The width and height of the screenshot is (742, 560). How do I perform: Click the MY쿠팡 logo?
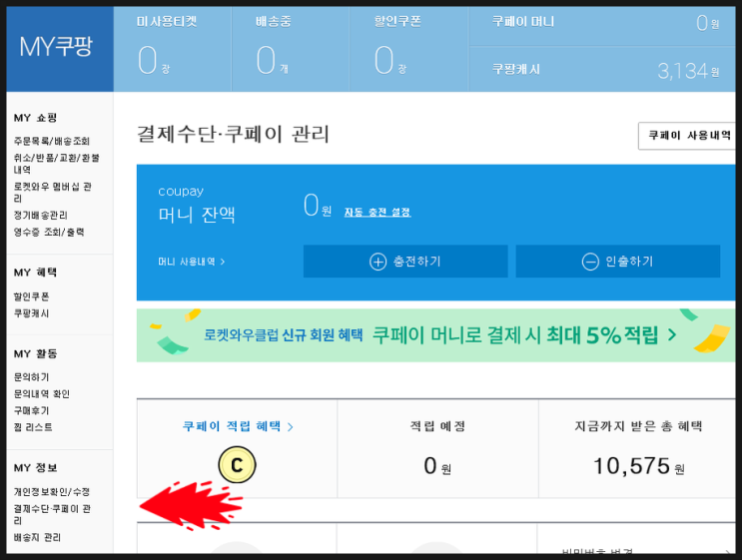56,47
